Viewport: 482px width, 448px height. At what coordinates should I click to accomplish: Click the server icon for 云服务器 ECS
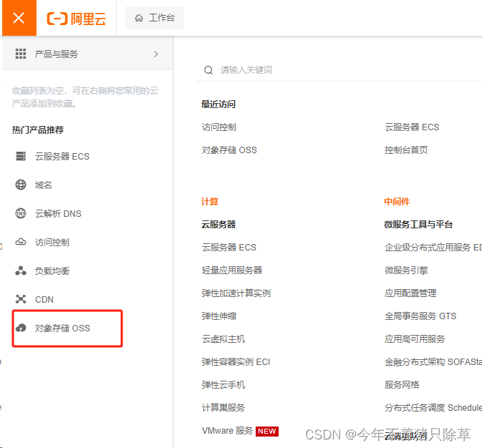(21, 156)
